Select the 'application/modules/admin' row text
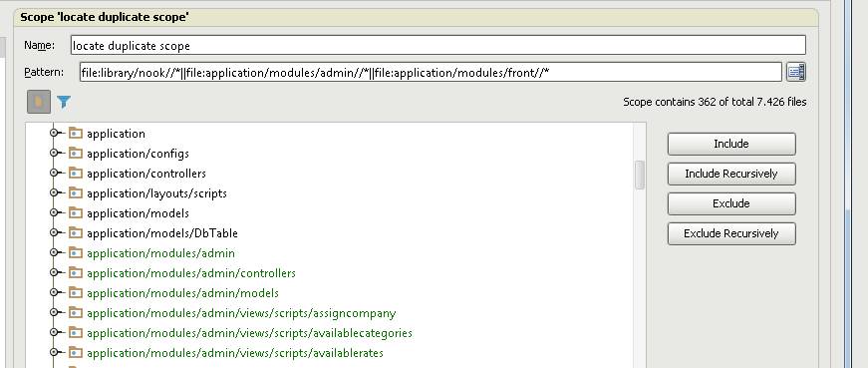Screen dimensions: 868x368 tap(160, 253)
